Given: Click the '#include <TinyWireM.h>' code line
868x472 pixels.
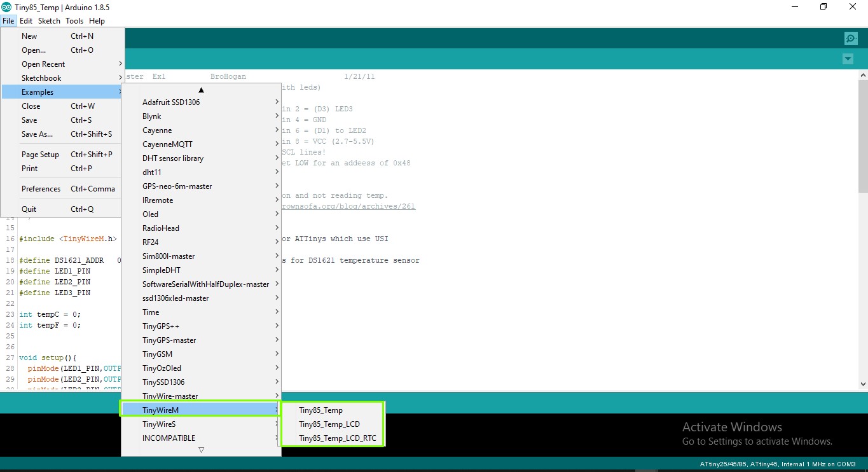Looking at the screenshot, I should (68, 239).
